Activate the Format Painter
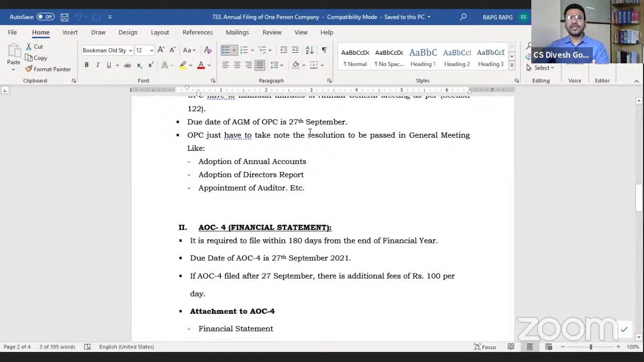Screen dimensions: 644x362 pos(48,69)
